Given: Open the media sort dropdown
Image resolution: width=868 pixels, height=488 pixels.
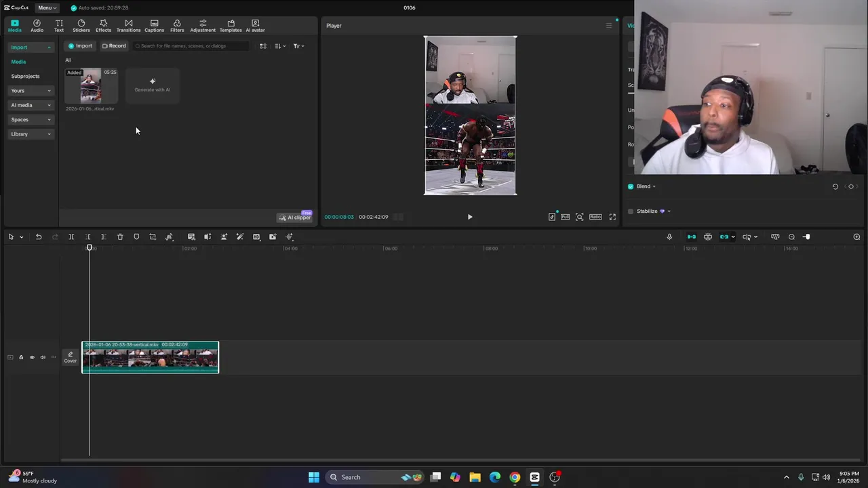Looking at the screenshot, I should point(280,46).
